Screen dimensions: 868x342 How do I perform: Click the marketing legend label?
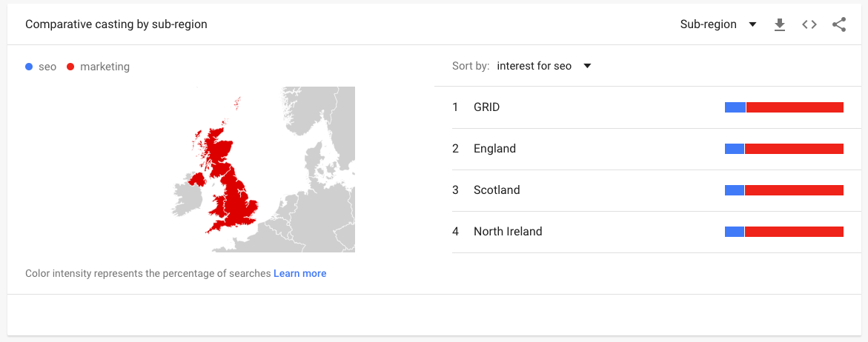(105, 67)
